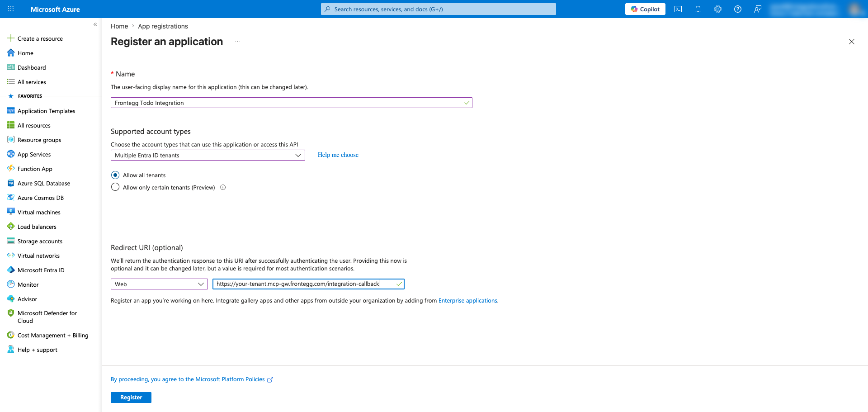Open the Multiple Entra ID tenants dropdown
Screen dimensions: 868x412
[x=208, y=155]
